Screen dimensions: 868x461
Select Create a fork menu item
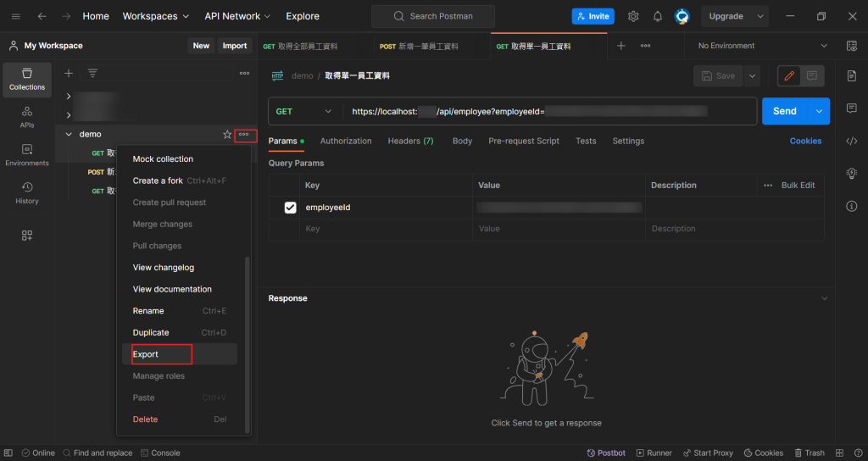180,181
